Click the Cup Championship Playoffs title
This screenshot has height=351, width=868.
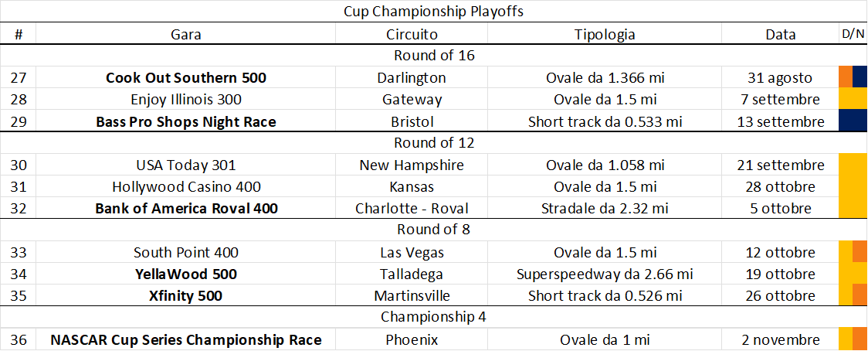[x=434, y=12]
